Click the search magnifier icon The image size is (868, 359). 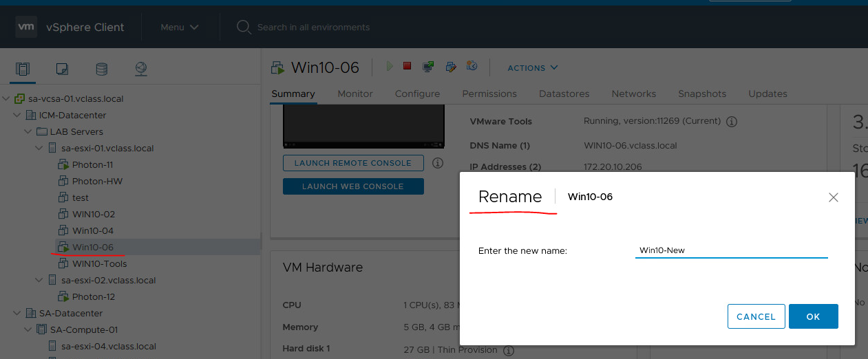(244, 27)
